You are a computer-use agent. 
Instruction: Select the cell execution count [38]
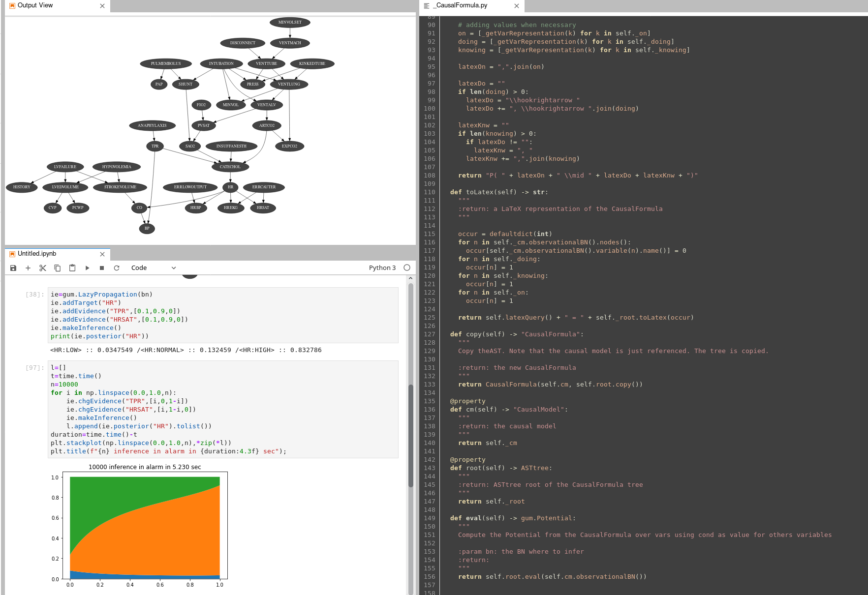tap(33, 294)
